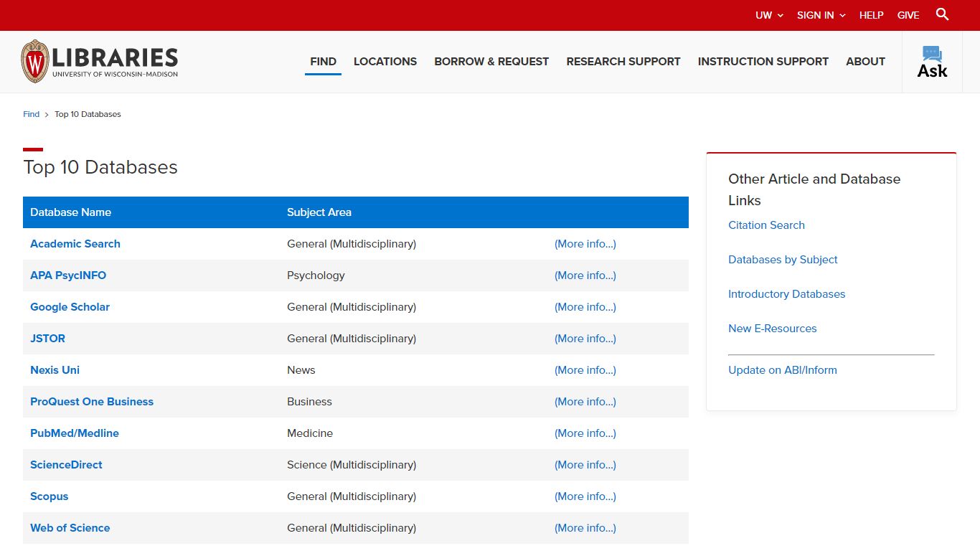Open the APA PsycINFO database
Viewport: 980px width, 551px height.
tap(68, 275)
